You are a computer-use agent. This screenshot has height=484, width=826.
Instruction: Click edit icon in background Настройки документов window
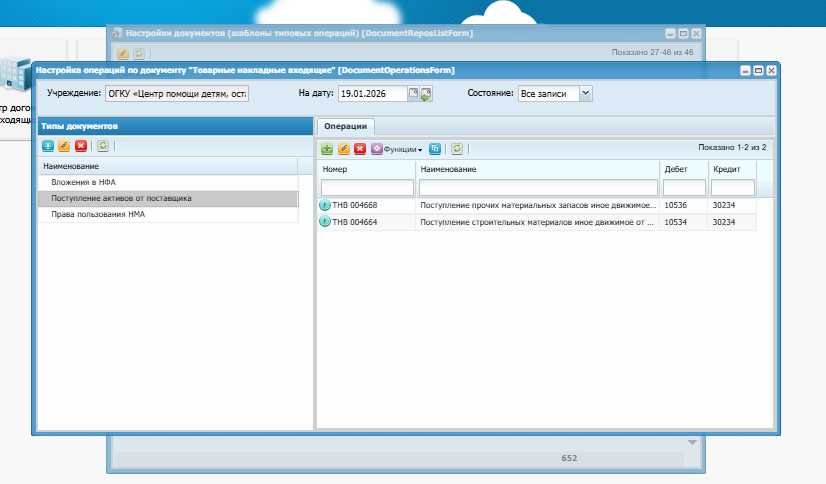point(123,53)
